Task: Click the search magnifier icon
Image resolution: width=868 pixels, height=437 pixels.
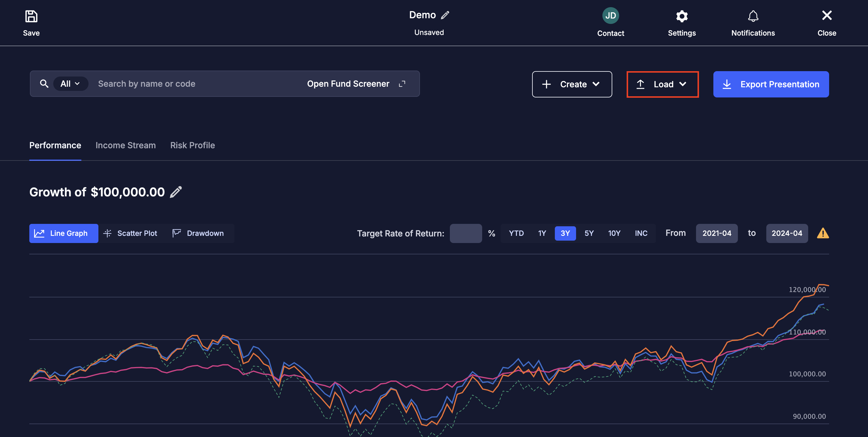Action: pyautogui.click(x=44, y=83)
